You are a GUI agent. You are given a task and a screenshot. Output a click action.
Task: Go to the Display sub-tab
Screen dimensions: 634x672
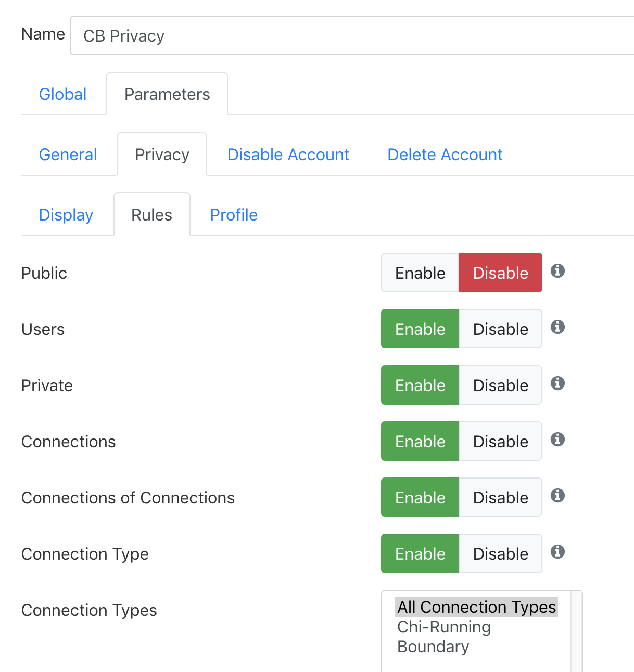coord(66,215)
